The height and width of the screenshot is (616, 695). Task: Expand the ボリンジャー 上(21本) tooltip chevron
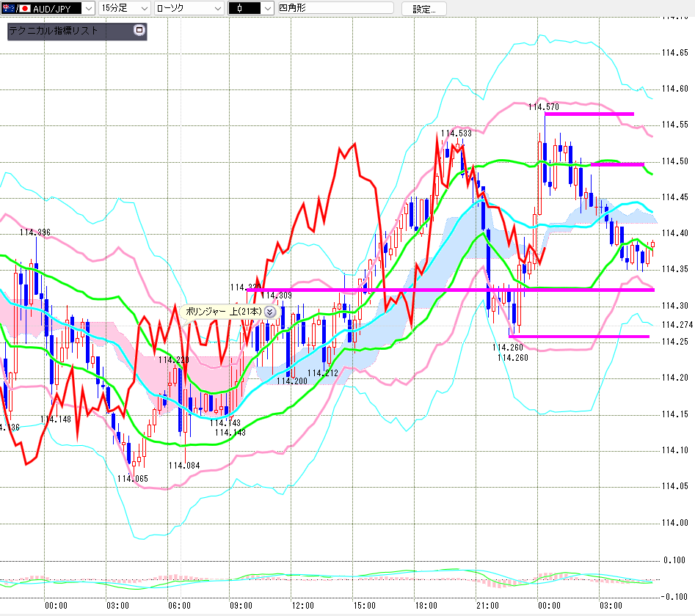[269, 312]
